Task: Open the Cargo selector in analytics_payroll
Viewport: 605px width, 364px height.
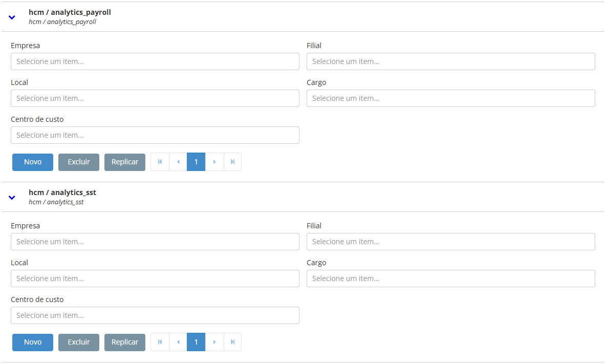Action: coord(450,98)
